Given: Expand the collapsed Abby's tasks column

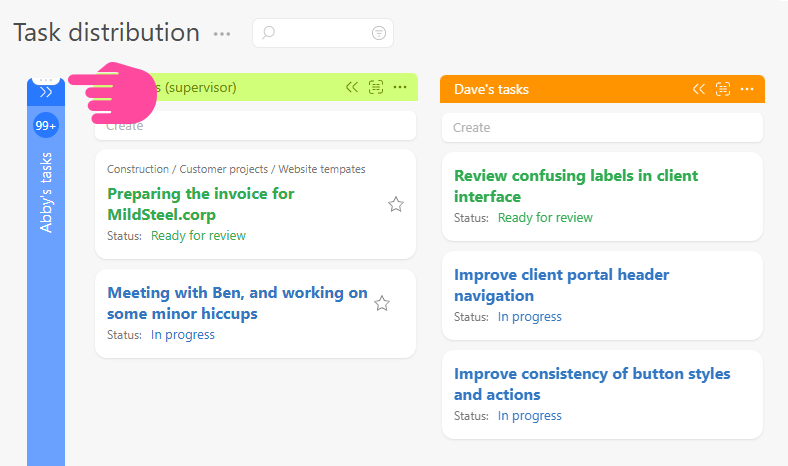Looking at the screenshot, I should pyautogui.click(x=46, y=92).
